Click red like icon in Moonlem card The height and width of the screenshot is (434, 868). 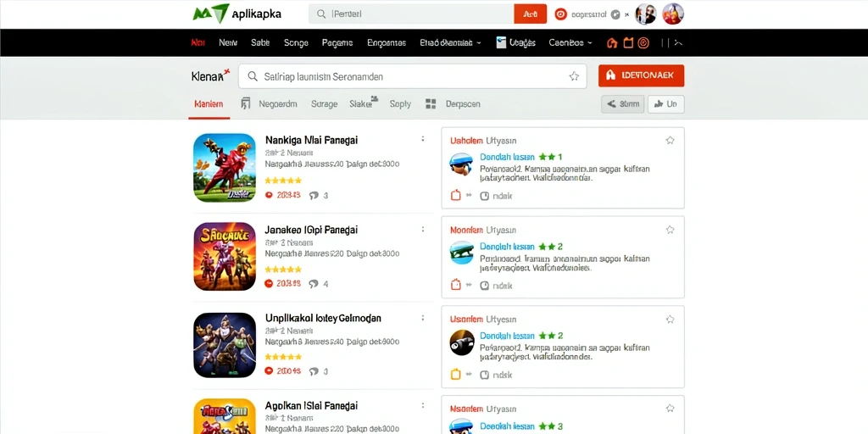(455, 285)
